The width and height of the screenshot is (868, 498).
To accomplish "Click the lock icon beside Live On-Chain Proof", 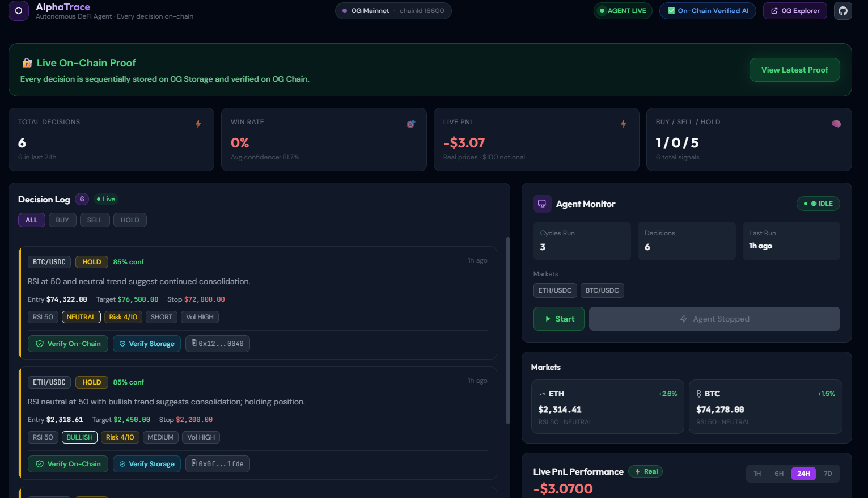I will tap(27, 63).
